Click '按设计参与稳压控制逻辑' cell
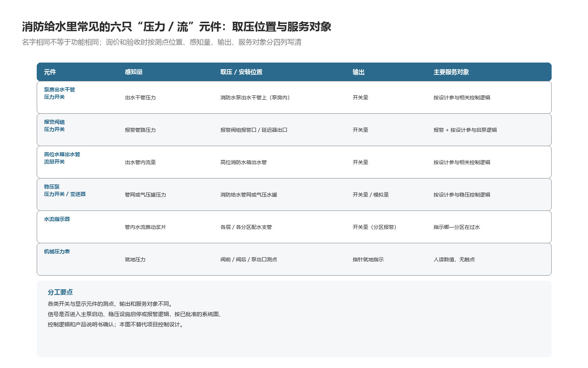Viewport: 588px width, 368px height. pyautogui.click(x=462, y=195)
